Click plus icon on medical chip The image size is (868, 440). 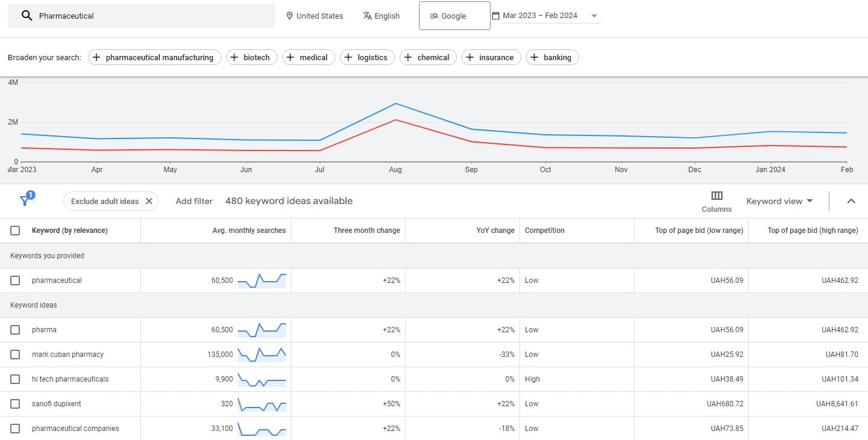(x=290, y=57)
